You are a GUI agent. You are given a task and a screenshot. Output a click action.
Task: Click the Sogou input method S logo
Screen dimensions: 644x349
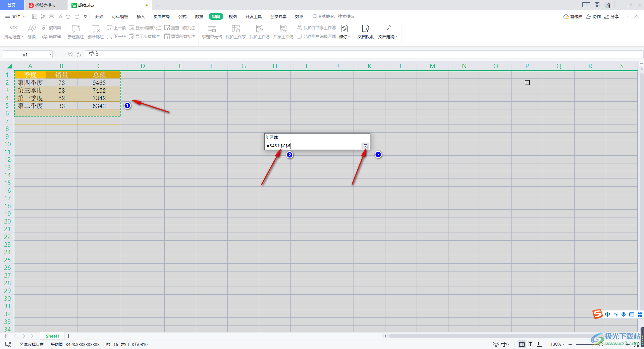tap(598, 314)
